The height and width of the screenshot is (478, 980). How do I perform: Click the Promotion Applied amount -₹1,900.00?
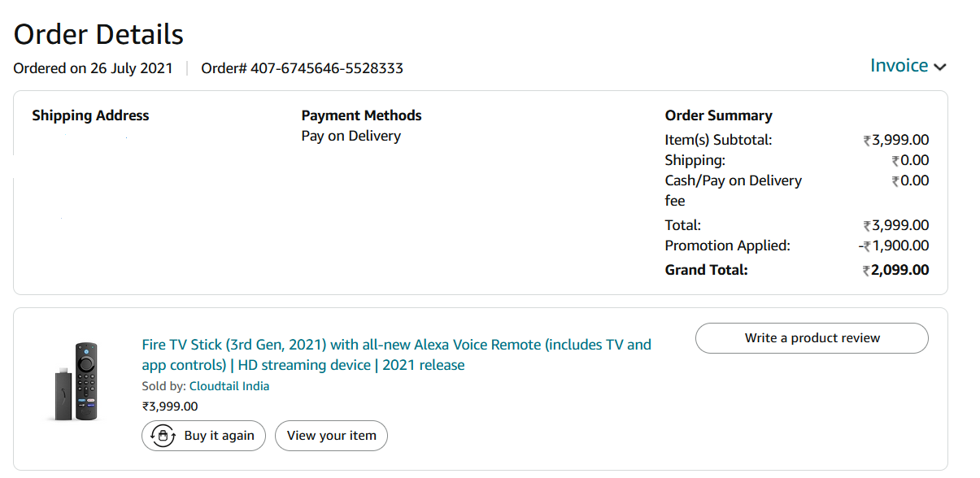[x=894, y=246]
